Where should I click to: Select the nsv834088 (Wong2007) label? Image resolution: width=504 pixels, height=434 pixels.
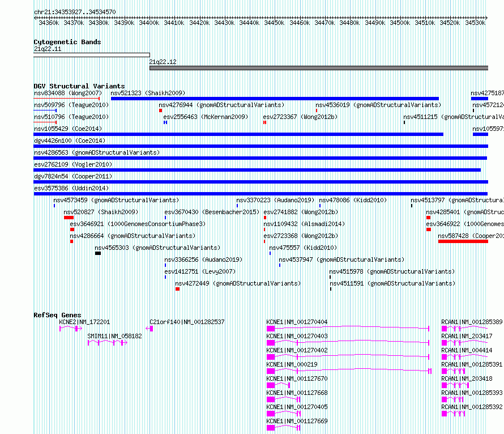tap(68, 93)
